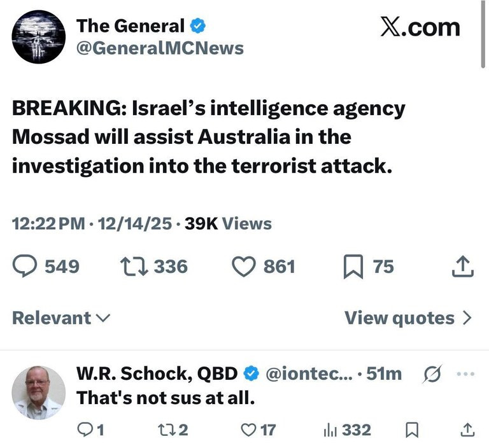Like The General's main post

click(242, 266)
